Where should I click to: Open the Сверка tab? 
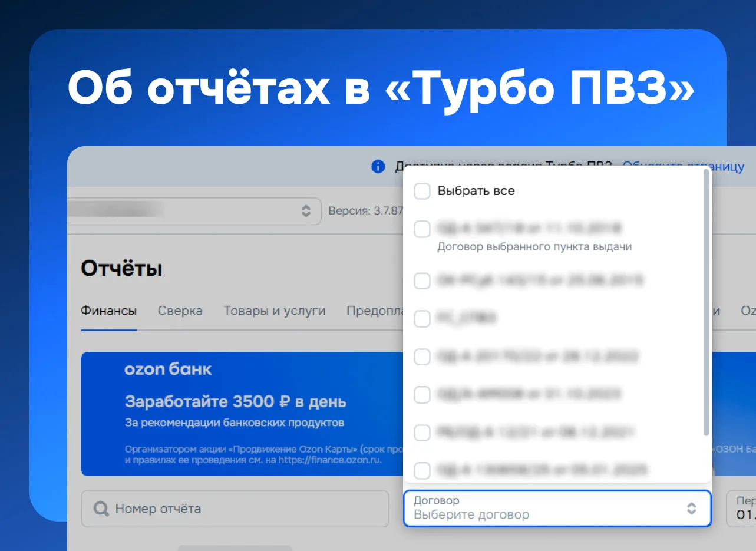[x=180, y=311]
